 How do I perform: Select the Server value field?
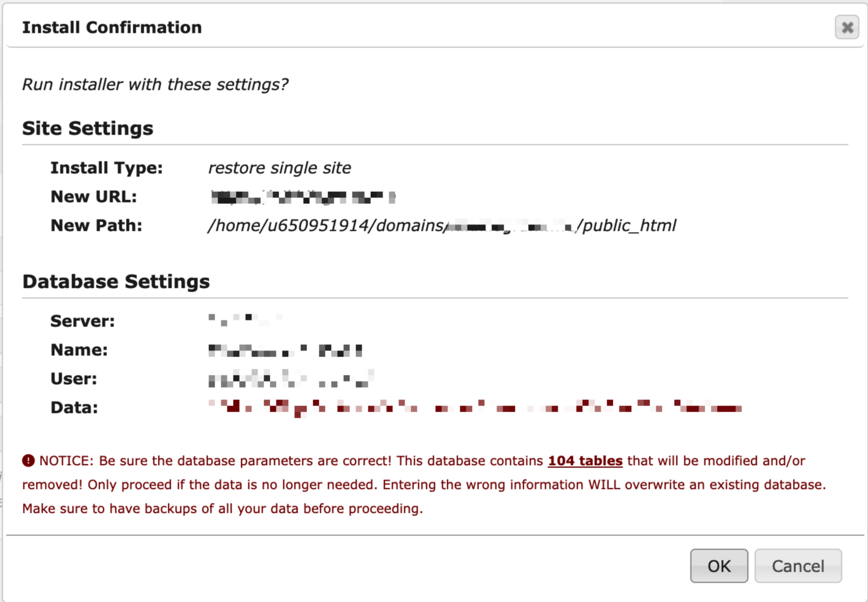point(246,321)
